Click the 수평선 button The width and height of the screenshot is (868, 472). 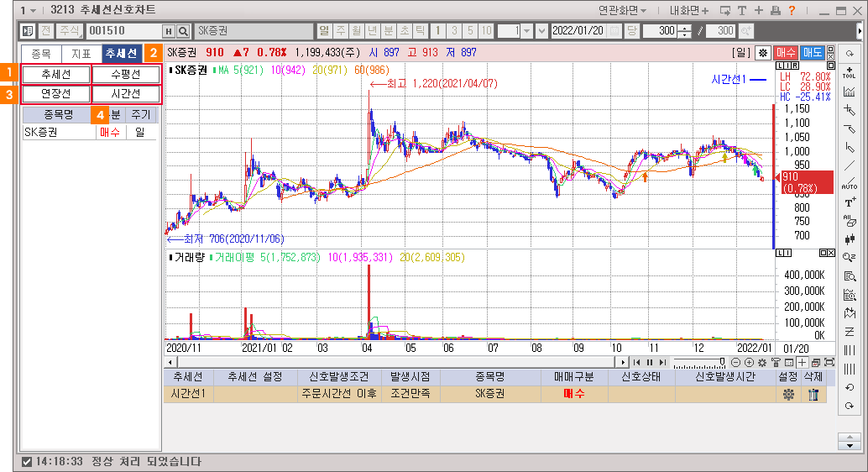[126, 75]
